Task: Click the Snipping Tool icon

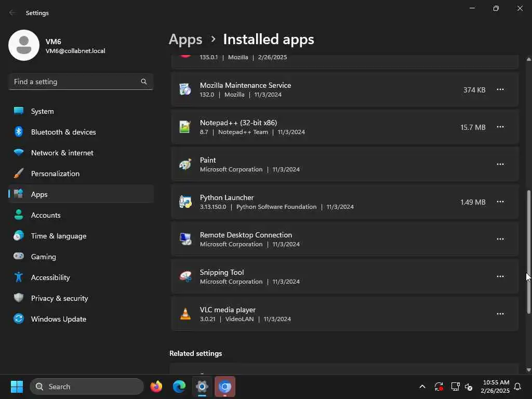Action: click(x=185, y=276)
